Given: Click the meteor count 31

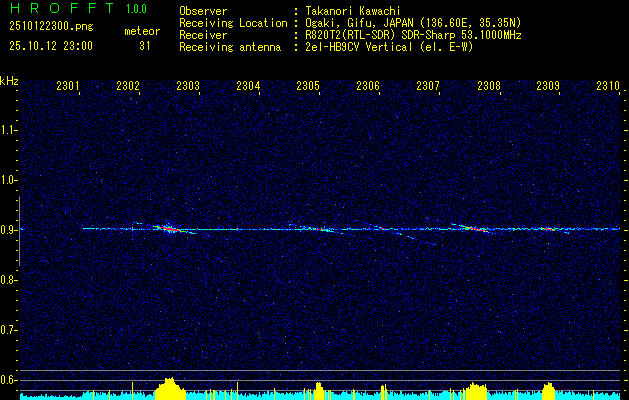Looking at the screenshot, I should 145,46.
